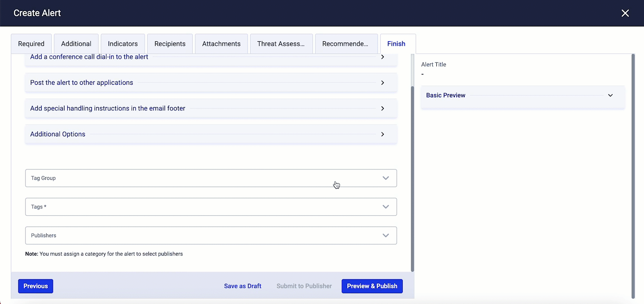The height and width of the screenshot is (304, 644).
Task: Switch to the Threat Assessment tab
Action: [x=281, y=44]
